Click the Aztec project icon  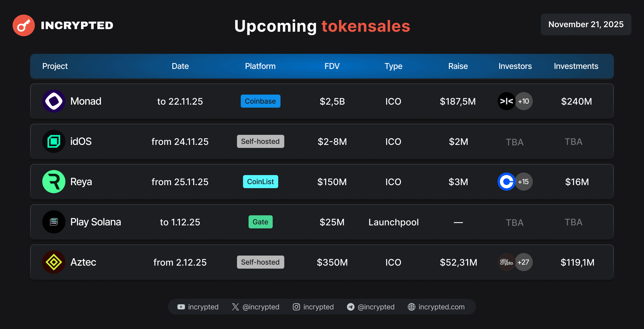coord(54,262)
